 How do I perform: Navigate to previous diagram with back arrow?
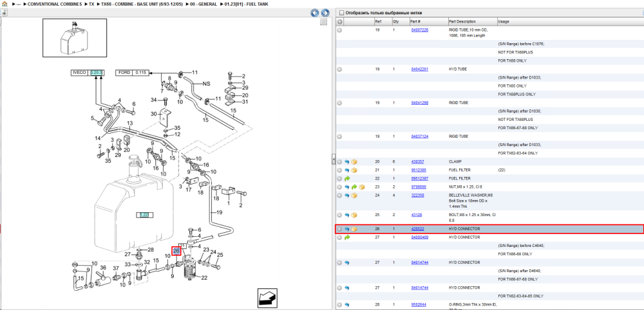pos(315,13)
